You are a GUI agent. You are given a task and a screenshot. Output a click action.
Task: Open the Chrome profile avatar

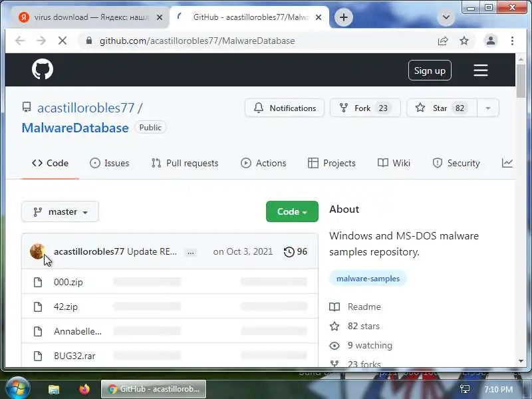pos(491,41)
